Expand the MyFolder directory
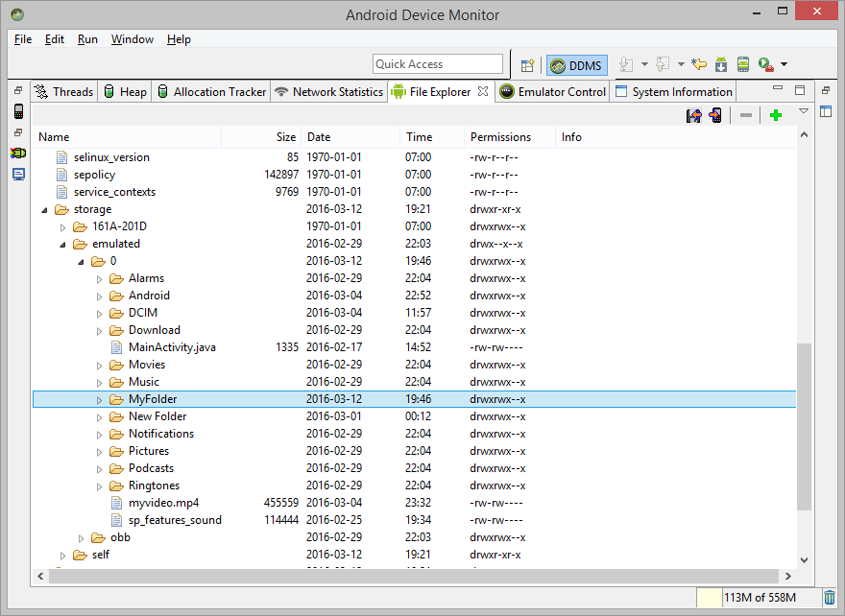This screenshot has height=616, width=845. (x=100, y=399)
